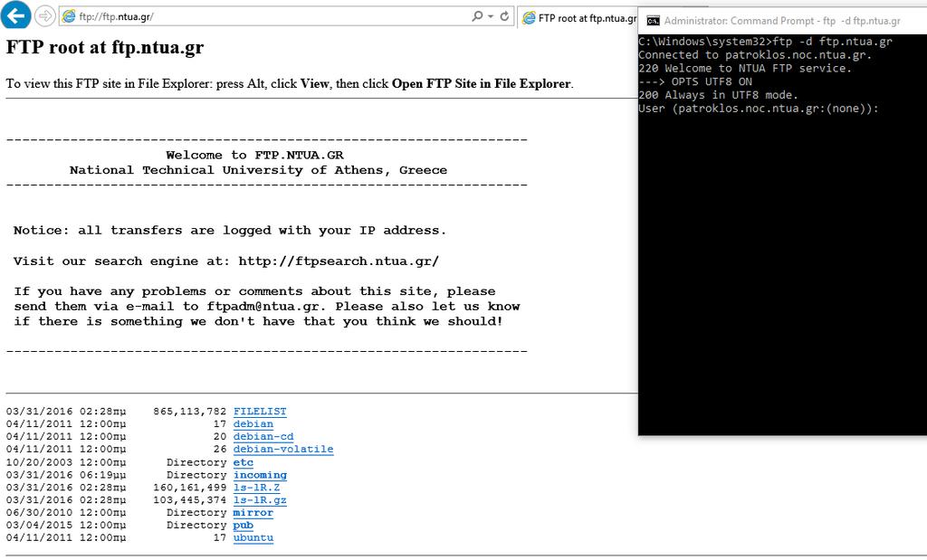The height and width of the screenshot is (560, 927).
Task: Click '220 Welcome to NTUA FTP service.' line
Action: coord(745,69)
